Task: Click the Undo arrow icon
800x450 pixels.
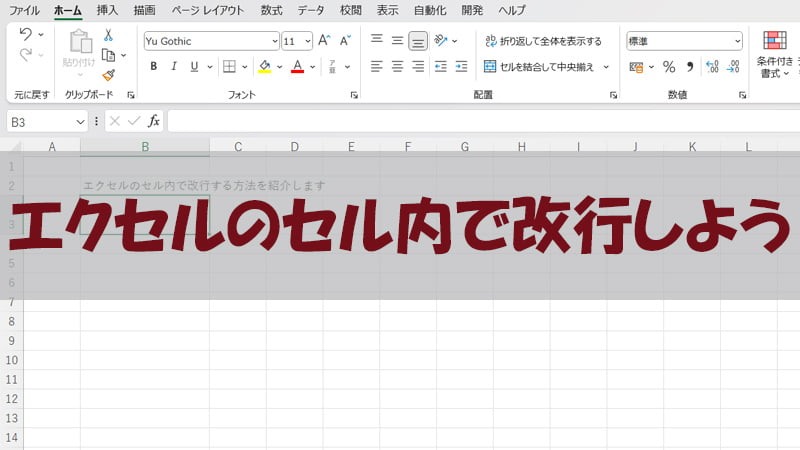Action: click(25, 34)
